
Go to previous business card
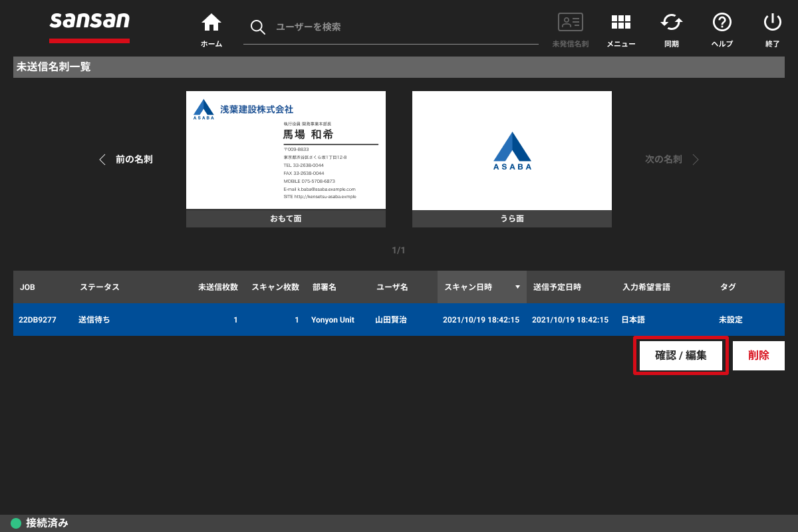[x=126, y=160]
